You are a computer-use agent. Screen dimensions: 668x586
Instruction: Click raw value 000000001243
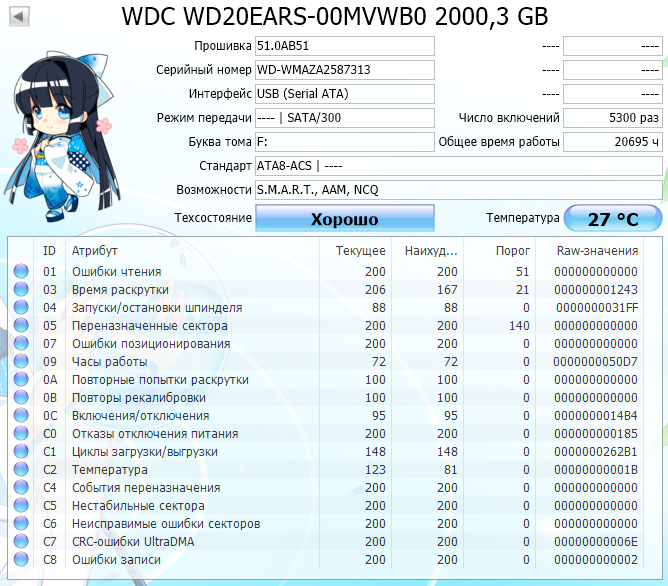pyautogui.click(x=596, y=290)
